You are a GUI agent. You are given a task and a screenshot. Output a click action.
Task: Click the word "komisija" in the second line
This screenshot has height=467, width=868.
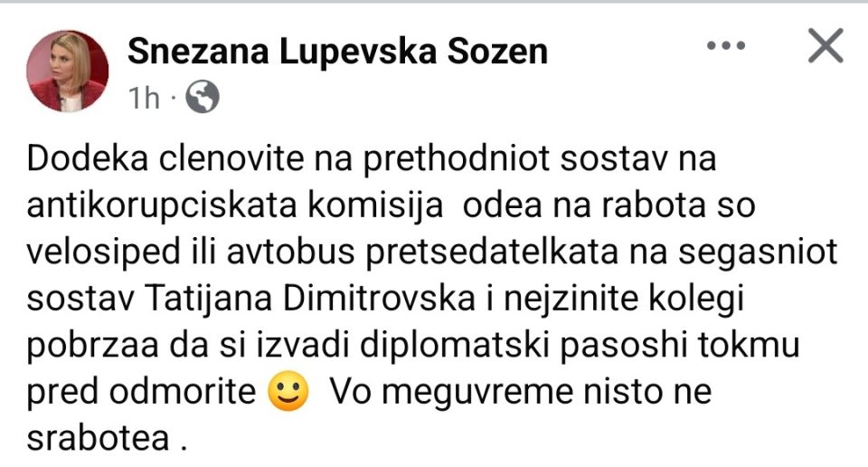[x=375, y=206]
